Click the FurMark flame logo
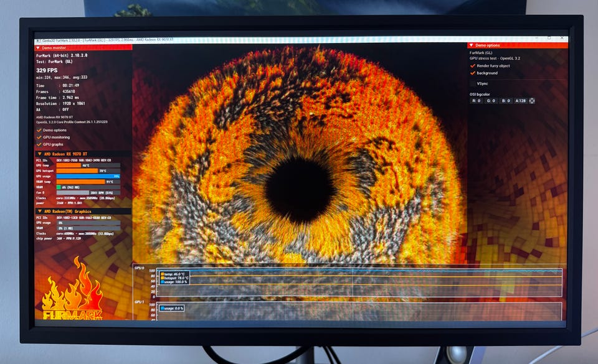The height and width of the screenshot is (364, 598). tap(72, 289)
